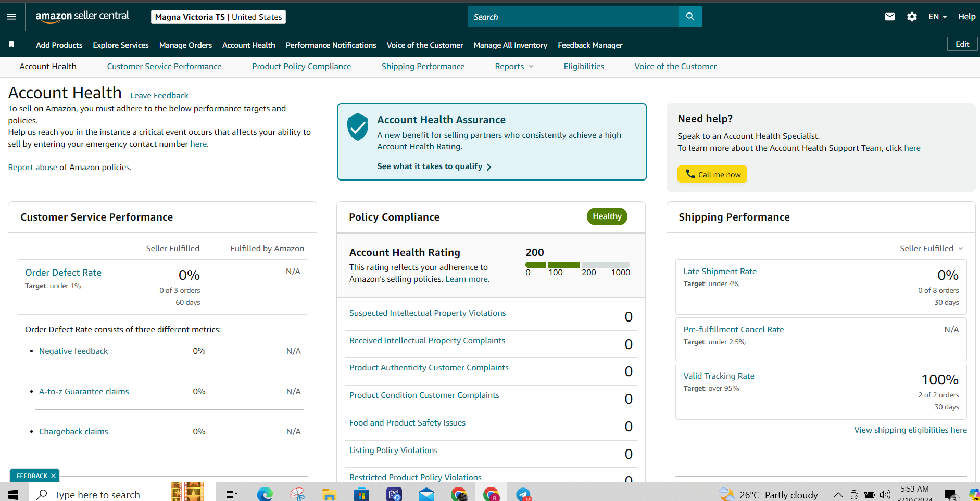Screen dimensions: 980x501
Task: Close the Feedback tab with X
Action: tap(53, 476)
